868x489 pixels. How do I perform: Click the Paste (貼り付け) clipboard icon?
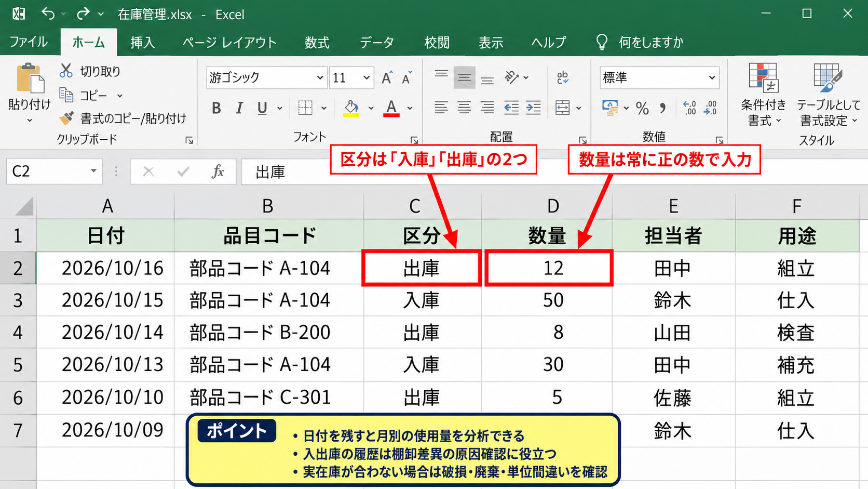click(x=30, y=79)
